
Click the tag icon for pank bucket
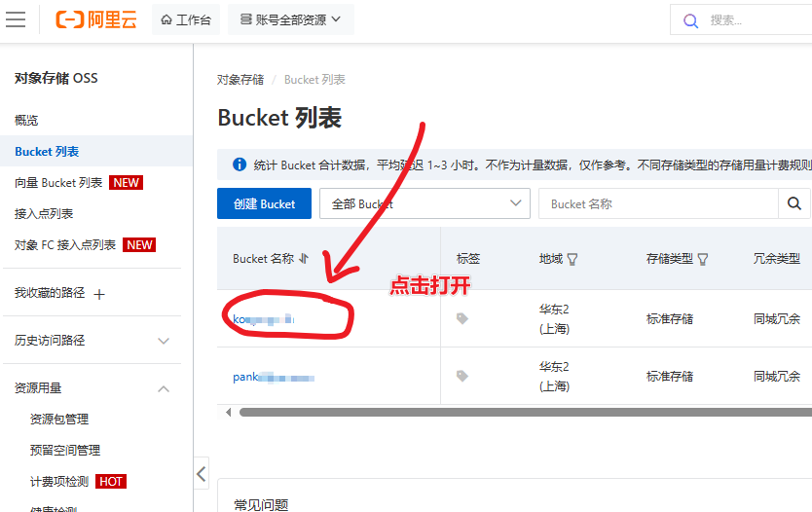coord(462,376)
